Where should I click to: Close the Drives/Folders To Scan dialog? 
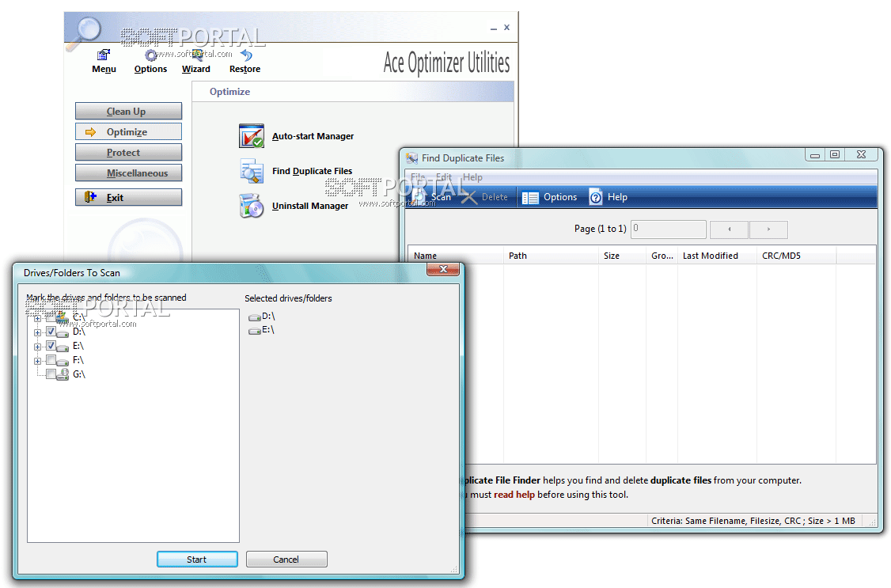coord(444,269)
